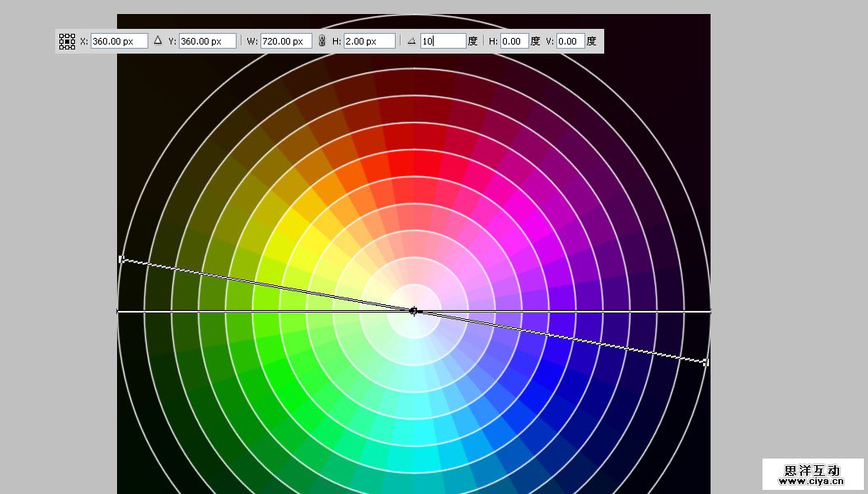Viewport: 868px width, 494px height.
Task: Click the 思洋互动 logo text
Action: coord(812,469)
